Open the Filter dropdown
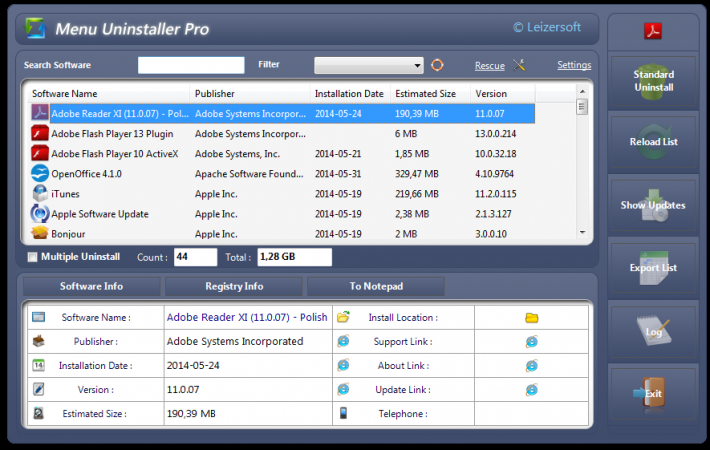 click(369, 65)
